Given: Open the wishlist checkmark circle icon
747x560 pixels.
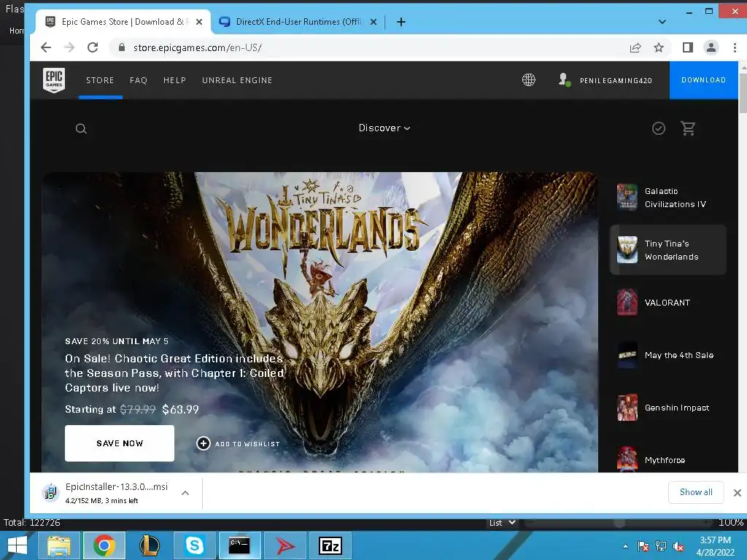Looking at the screenshot, I should (659, 128).
